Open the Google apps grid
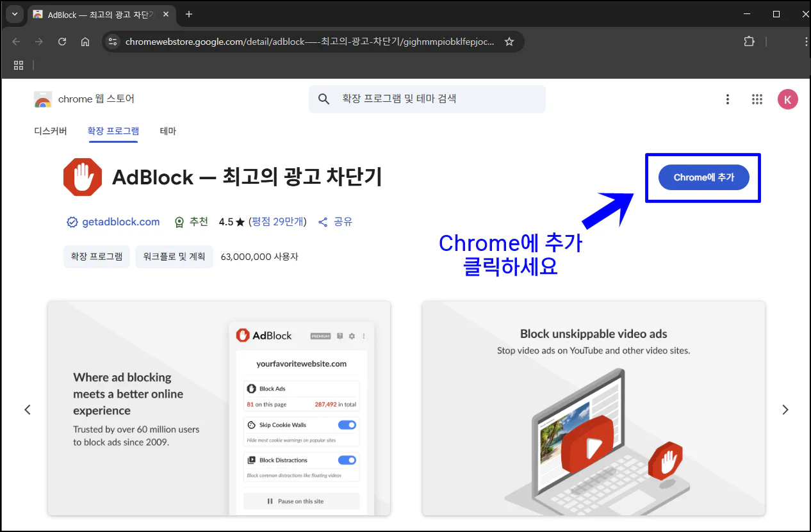 tap(757, 99)
